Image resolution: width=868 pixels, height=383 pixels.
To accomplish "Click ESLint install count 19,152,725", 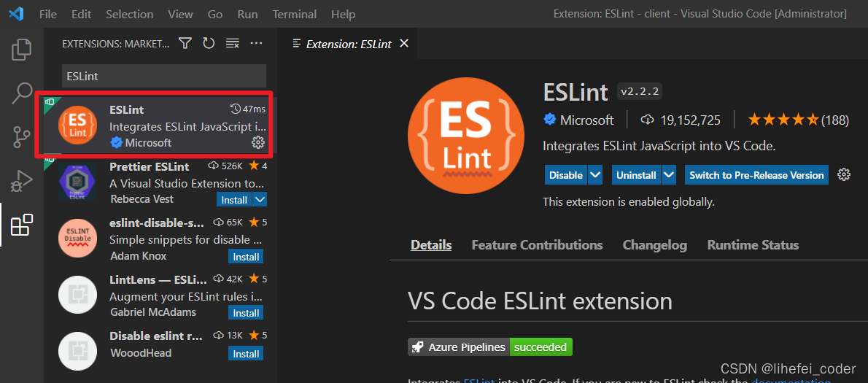I will click(x=681, y=120).
